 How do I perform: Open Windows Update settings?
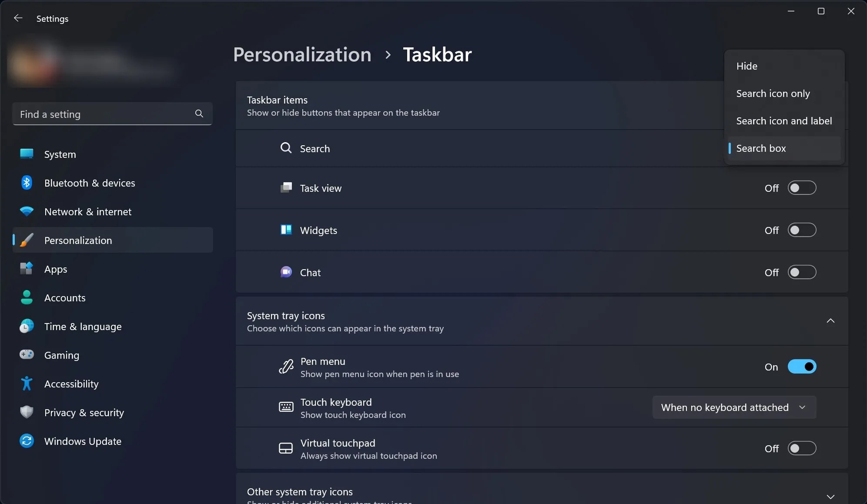click(83, 441)
